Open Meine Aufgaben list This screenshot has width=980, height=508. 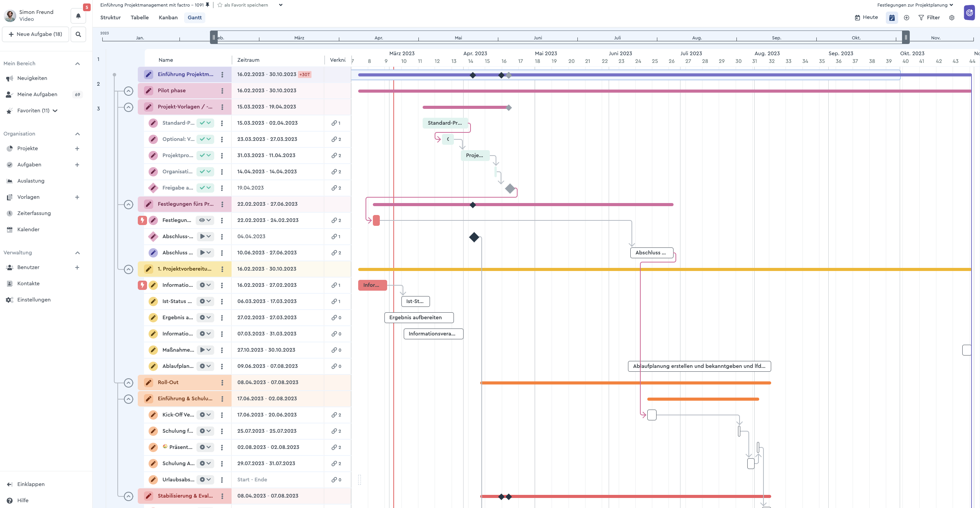point(37,95)
